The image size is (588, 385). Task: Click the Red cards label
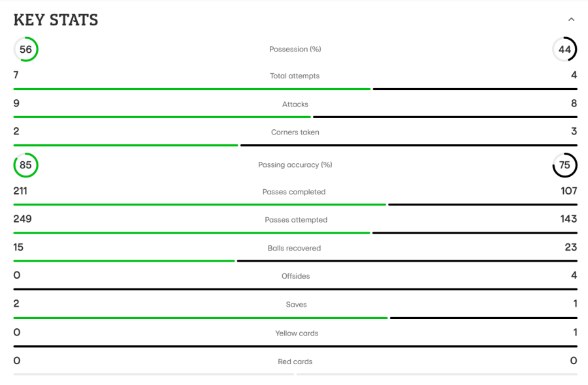tap(295, 362)
